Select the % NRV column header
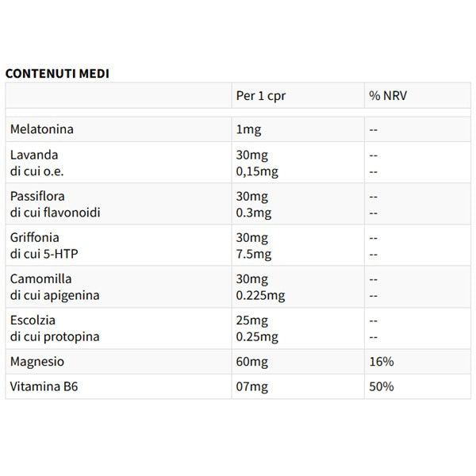 coord(389,96)
